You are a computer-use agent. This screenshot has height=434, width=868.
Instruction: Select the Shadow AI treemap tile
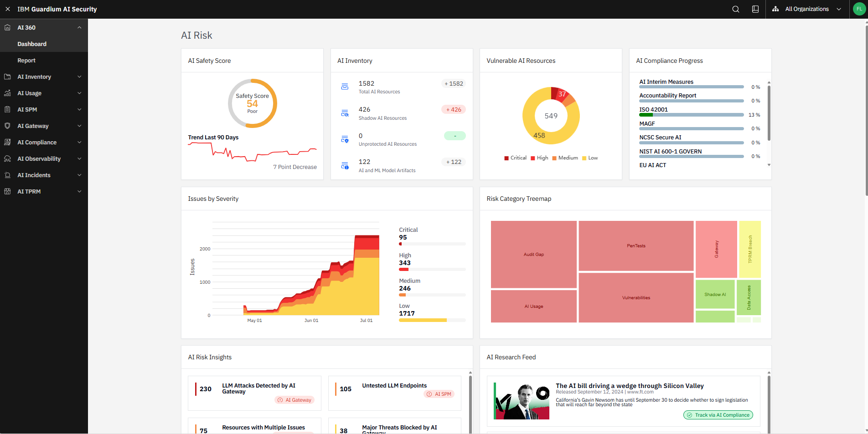pyautogui.click(x=715, y=295)
